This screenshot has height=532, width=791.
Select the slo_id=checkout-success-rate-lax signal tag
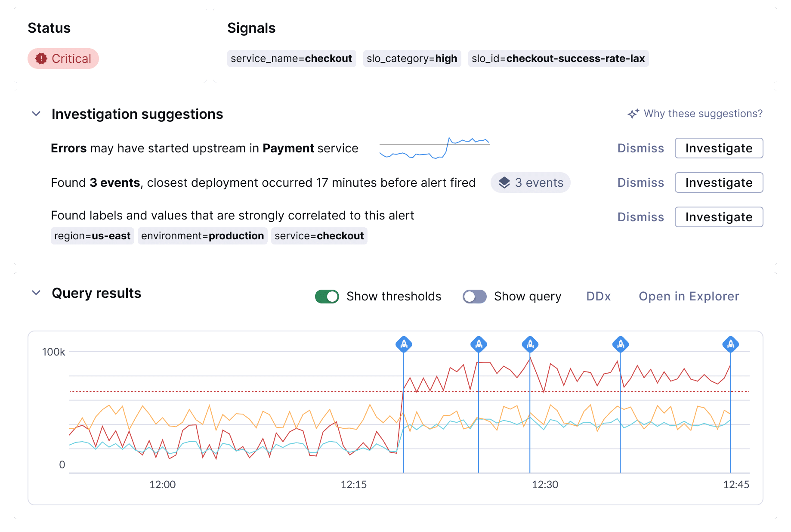pyautogui.click(x=558, y=59)
